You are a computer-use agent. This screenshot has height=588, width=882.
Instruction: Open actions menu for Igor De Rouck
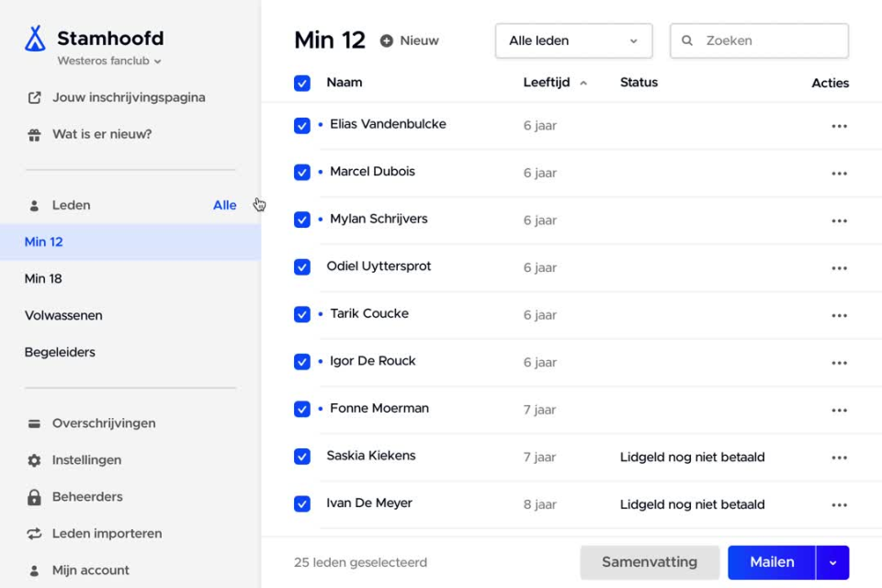(x=839, y=363)
